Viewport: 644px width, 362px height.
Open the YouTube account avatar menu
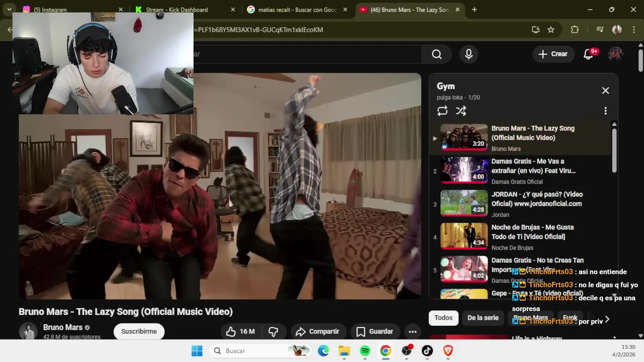tap(615, 54)
